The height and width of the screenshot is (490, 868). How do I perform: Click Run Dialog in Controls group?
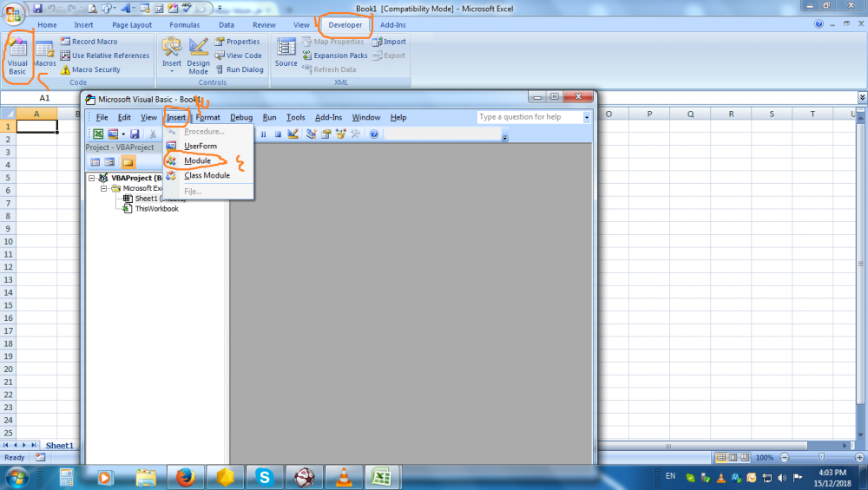point(240,69)
